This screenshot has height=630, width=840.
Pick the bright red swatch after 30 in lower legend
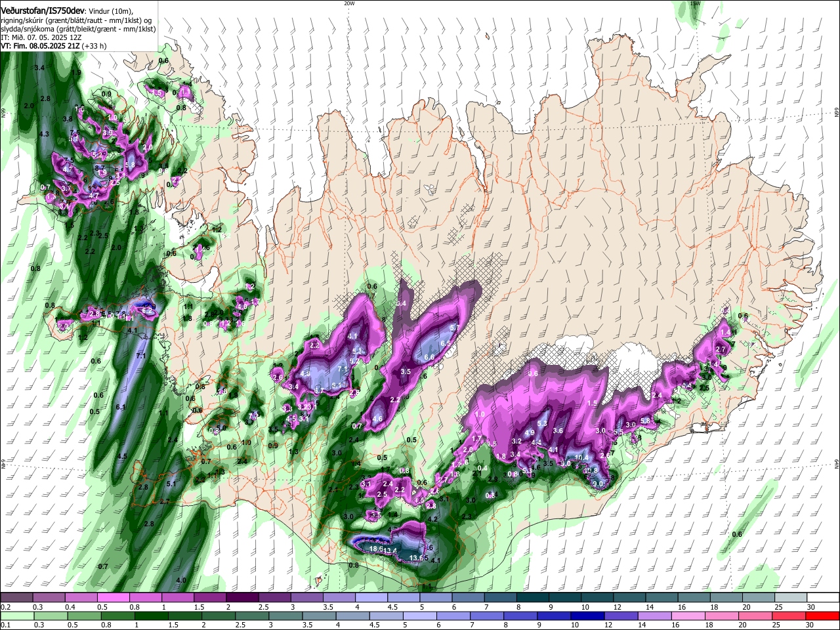823,616
